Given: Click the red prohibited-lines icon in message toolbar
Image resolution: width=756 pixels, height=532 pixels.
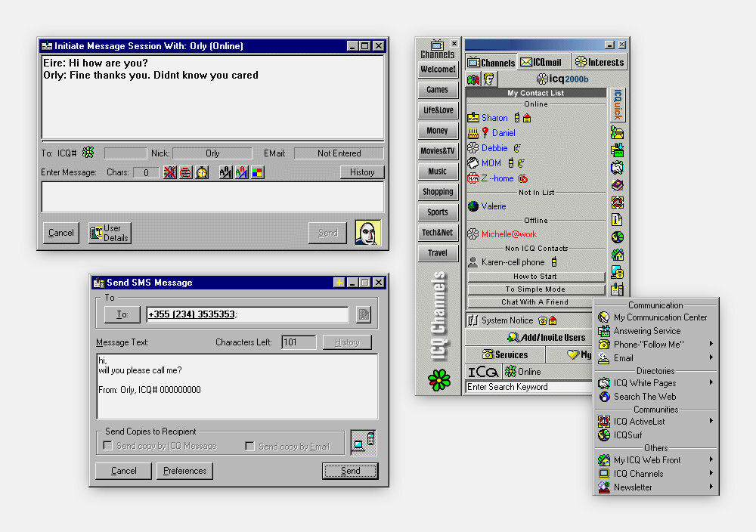Looking at the screenshot, I should (186, 172).
